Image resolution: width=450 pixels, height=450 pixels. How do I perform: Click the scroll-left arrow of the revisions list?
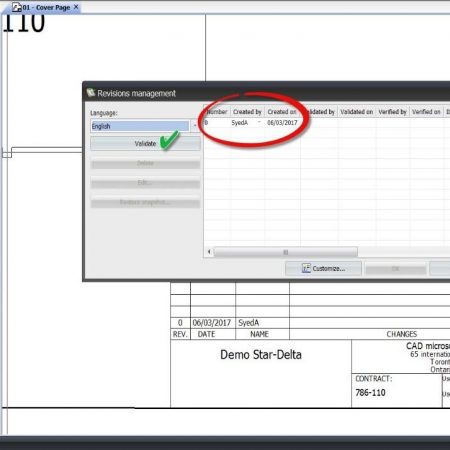209,252
